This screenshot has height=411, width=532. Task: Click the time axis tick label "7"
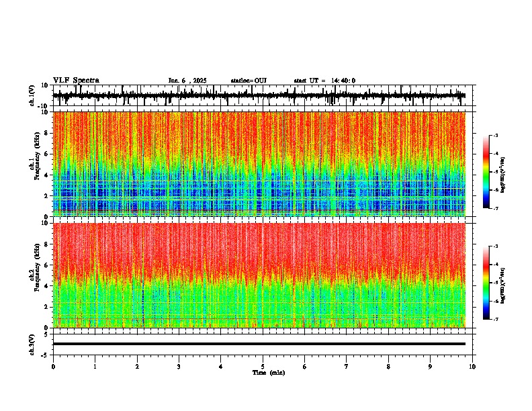coord(347,367)
